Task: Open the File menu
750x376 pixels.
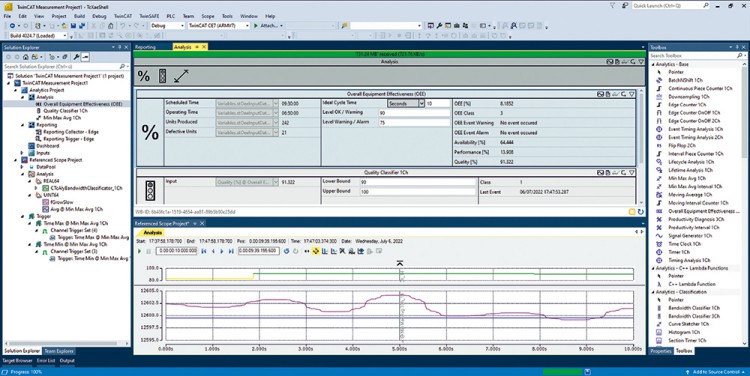Action: pos(7,16)
